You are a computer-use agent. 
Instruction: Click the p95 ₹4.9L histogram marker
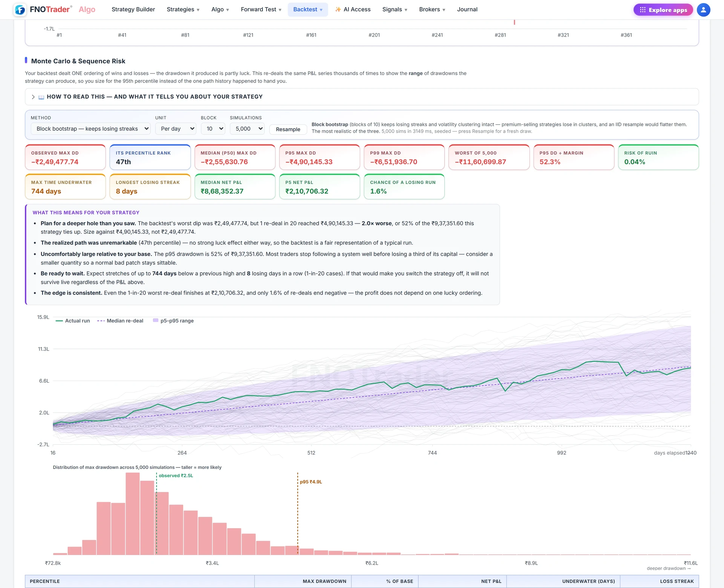(311, 482)
